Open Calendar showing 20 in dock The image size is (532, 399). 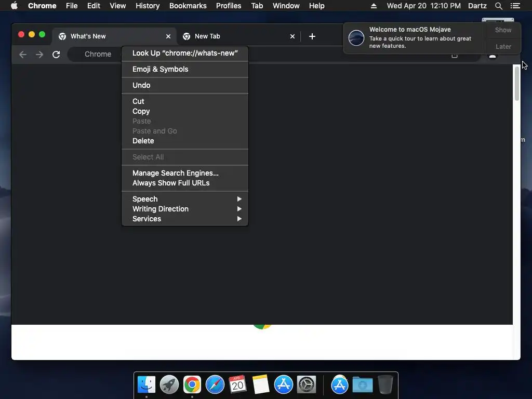(x=238, y=384)
